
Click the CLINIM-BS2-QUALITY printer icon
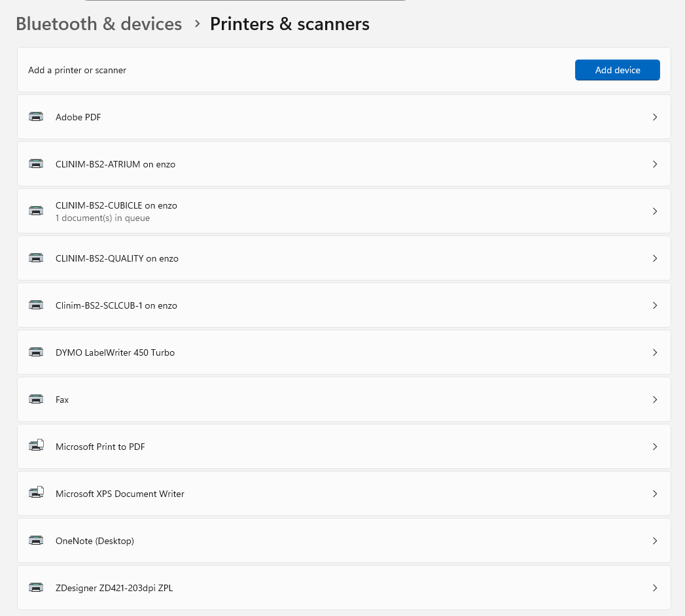[x=36, y=258]
